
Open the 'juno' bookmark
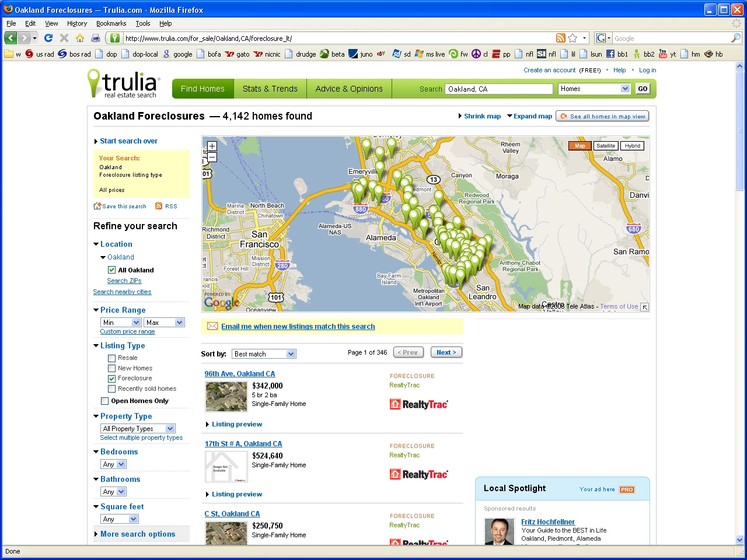361,54
